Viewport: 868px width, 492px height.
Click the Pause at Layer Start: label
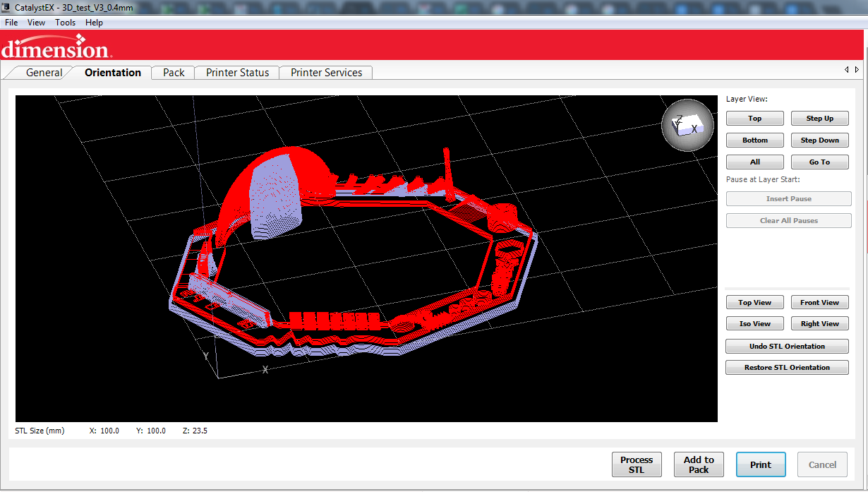tap(763, 180)
